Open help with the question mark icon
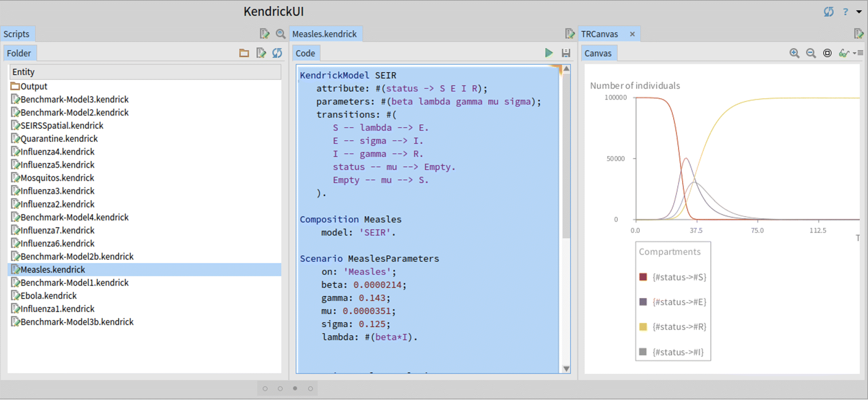The width and height of the screenshot is (868, 400). (845, 12)
